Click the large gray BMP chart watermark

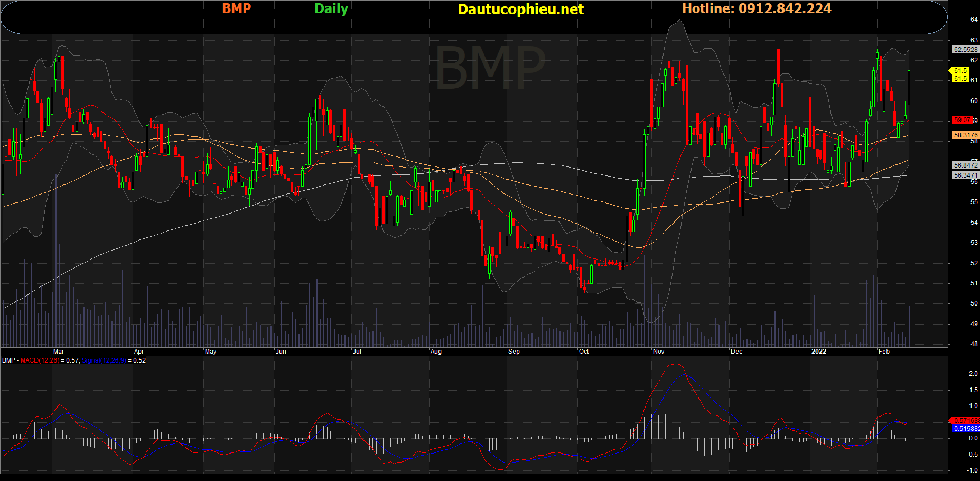[490, 69]
